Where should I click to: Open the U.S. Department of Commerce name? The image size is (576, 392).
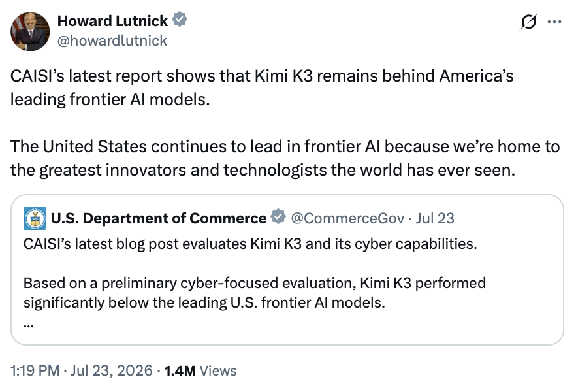[159, 218]
